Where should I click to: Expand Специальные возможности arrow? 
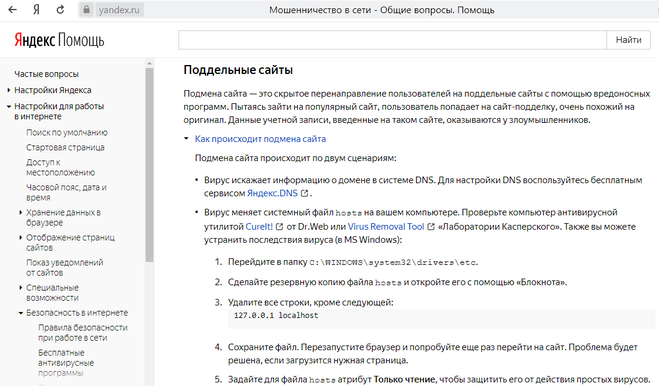(21, 288)
